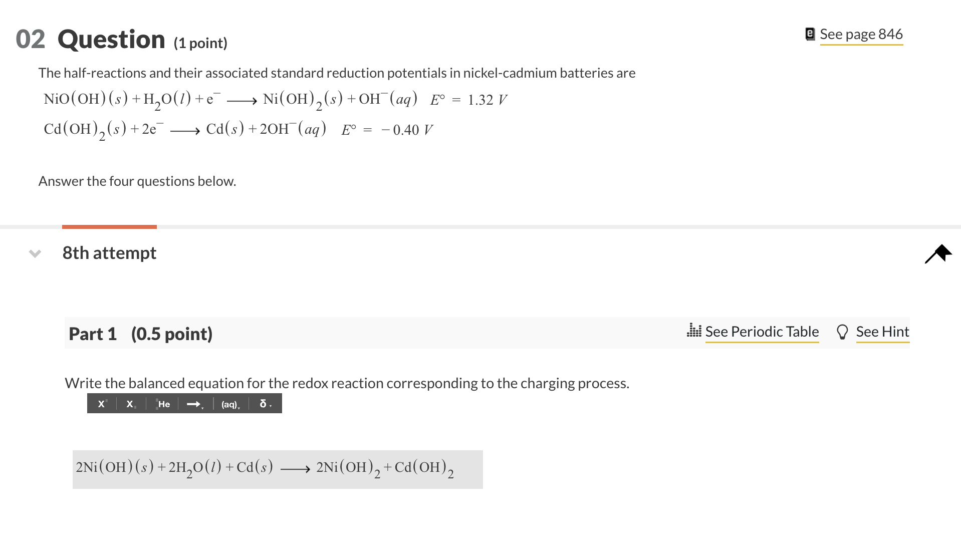Open See Hint link
This screenshot has width=961, height=560.
(x=883, y=331)
